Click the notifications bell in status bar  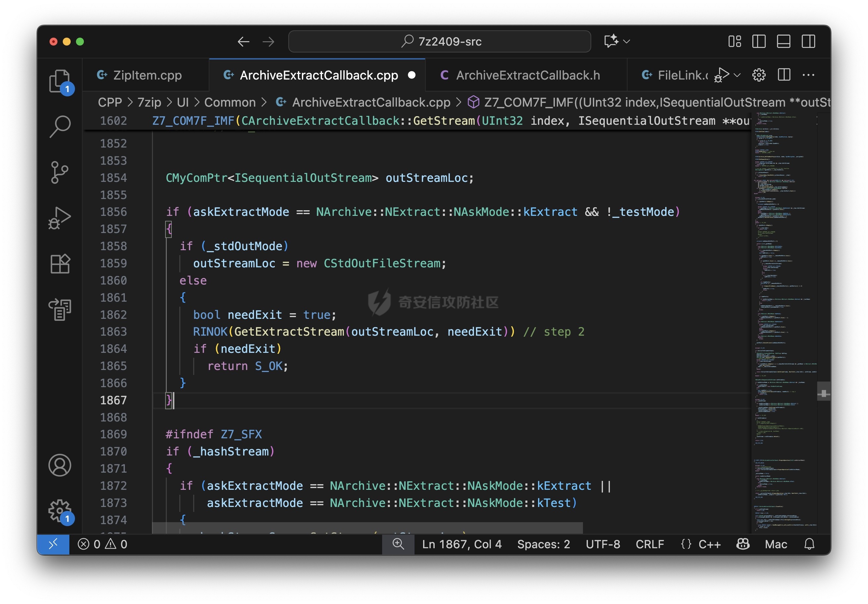tap(809, 544)
